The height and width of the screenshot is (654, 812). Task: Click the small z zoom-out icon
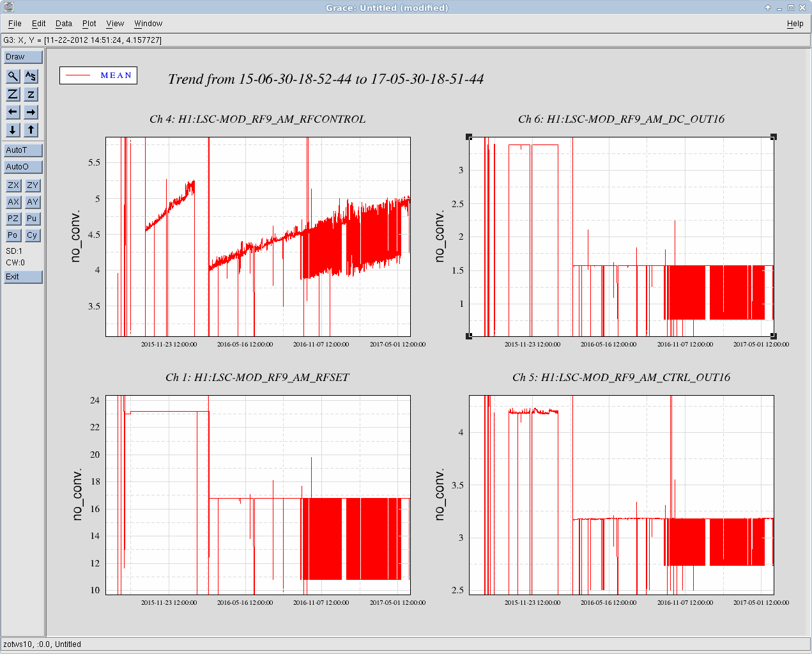click(31, 94)
